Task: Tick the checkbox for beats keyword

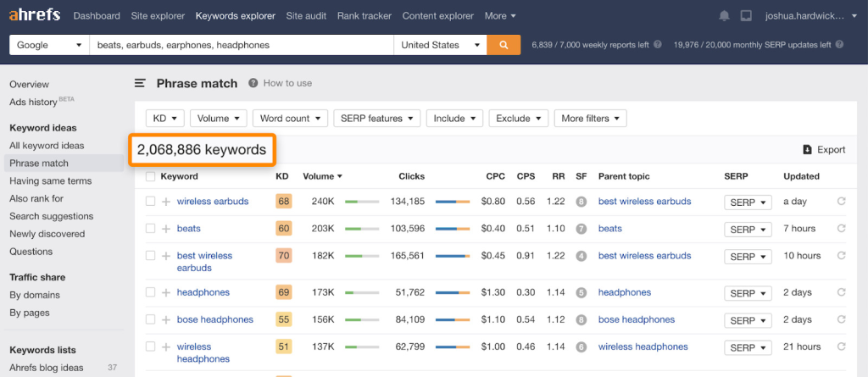Action: pos(150,229)
